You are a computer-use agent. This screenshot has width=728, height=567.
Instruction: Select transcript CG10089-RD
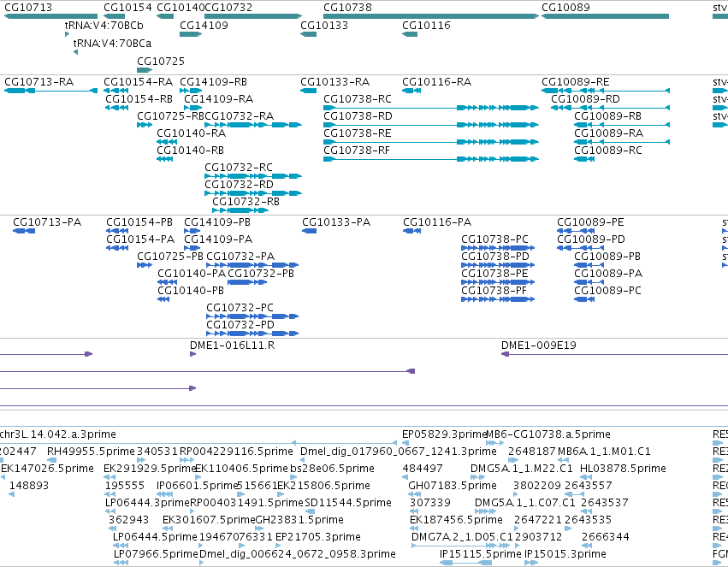(585, 99)
